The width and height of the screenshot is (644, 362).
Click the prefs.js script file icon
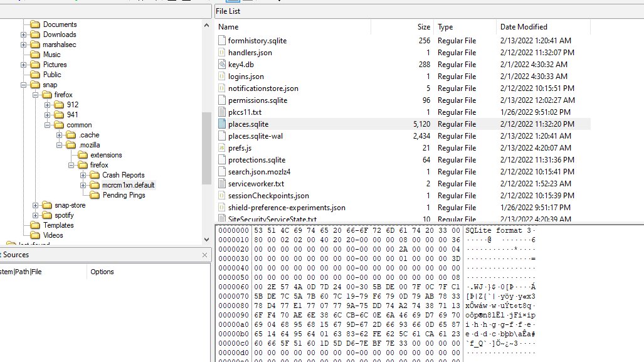click(x=221, y=148)
